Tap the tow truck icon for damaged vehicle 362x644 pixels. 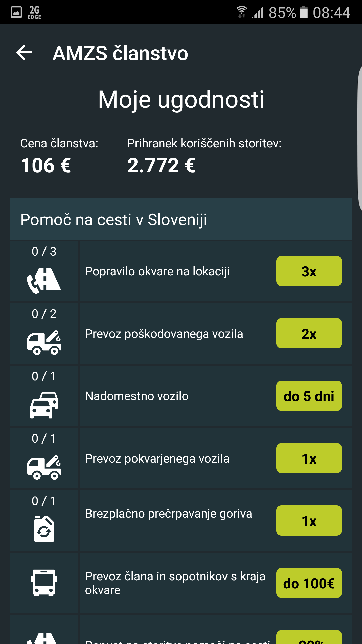[x=44, y=343]
